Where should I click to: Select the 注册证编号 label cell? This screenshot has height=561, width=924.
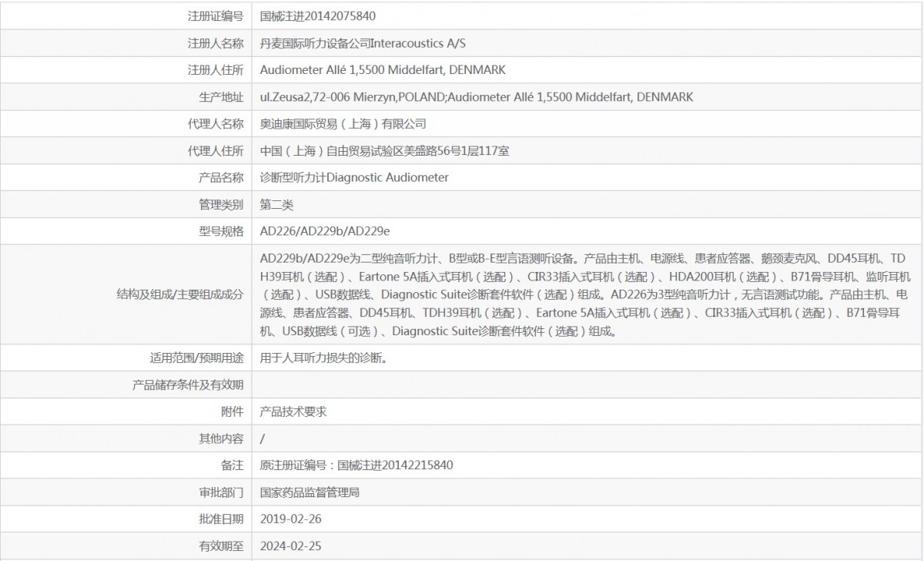click(x=216, y=15)
